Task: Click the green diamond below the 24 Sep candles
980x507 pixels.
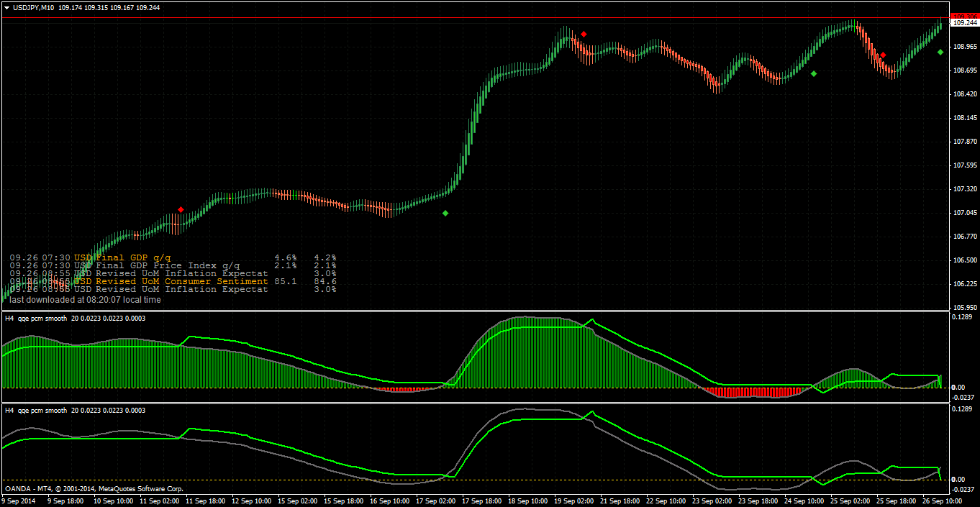Action: click(x=814, y=73)
